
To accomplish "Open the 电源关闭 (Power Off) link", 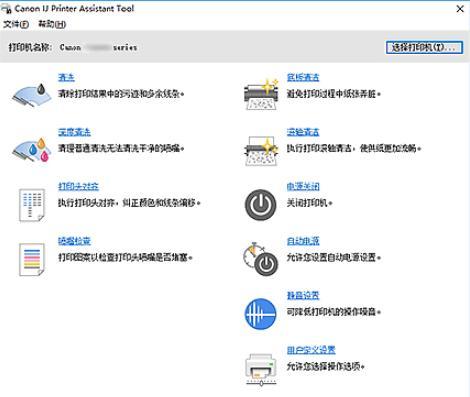I will click(303, 186).
